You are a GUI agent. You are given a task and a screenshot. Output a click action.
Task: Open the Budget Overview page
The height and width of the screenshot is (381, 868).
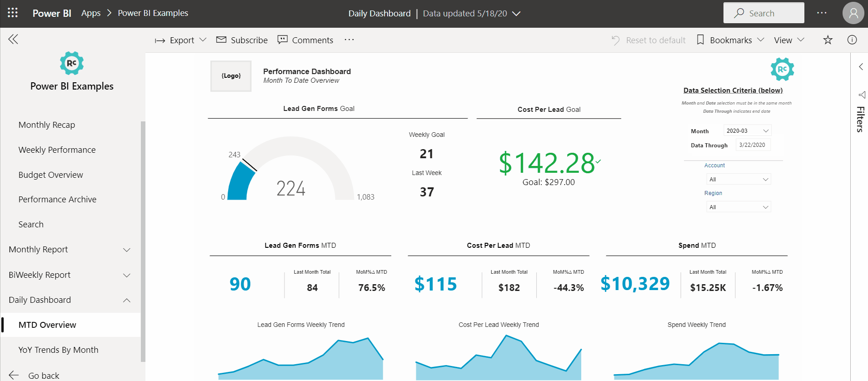[50, 175]
